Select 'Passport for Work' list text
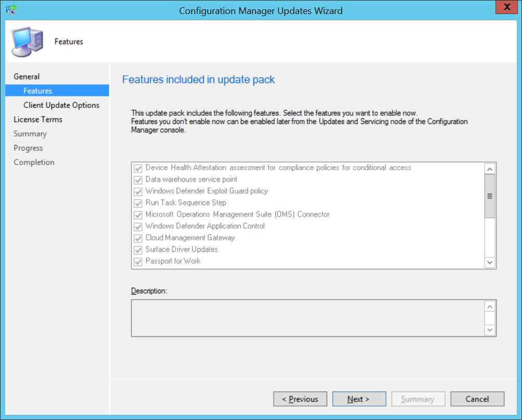Image resolution: width=522 pixels, height=420 pixels. click(173, 261)
